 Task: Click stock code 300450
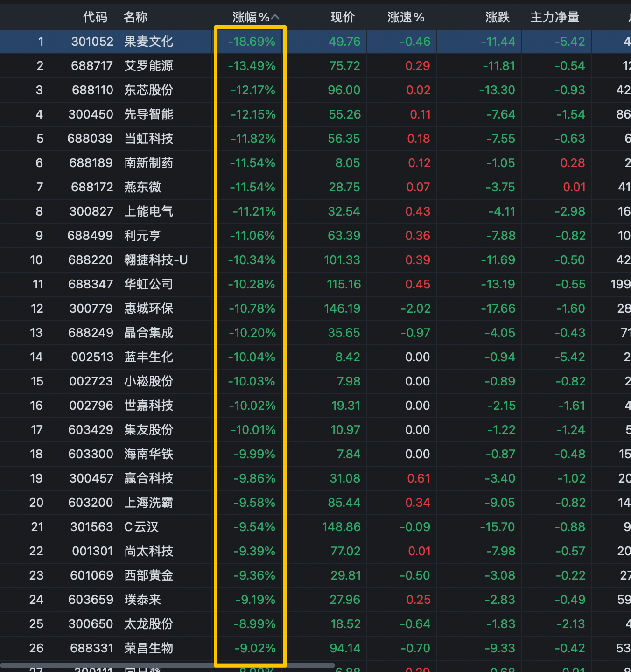tap(91, 114)
